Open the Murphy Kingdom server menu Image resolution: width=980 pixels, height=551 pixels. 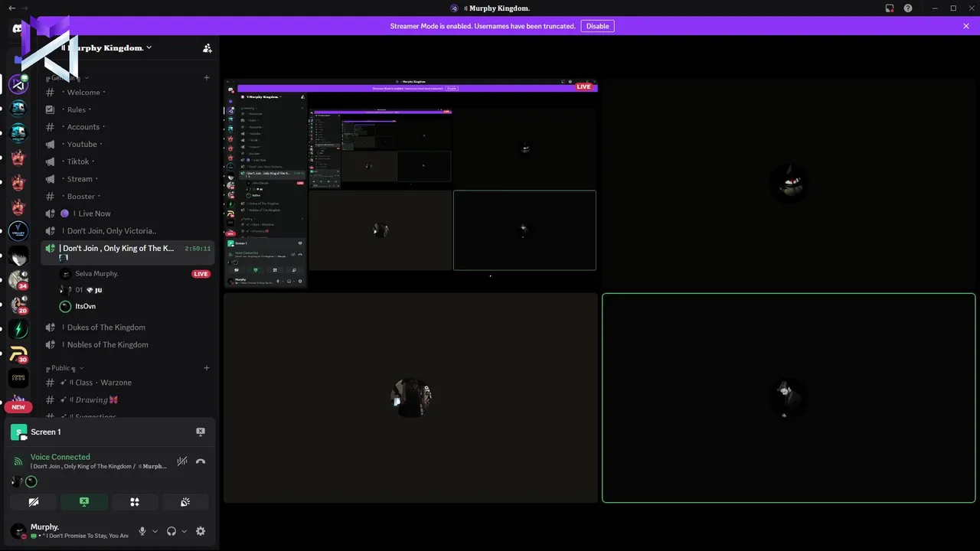107,47
